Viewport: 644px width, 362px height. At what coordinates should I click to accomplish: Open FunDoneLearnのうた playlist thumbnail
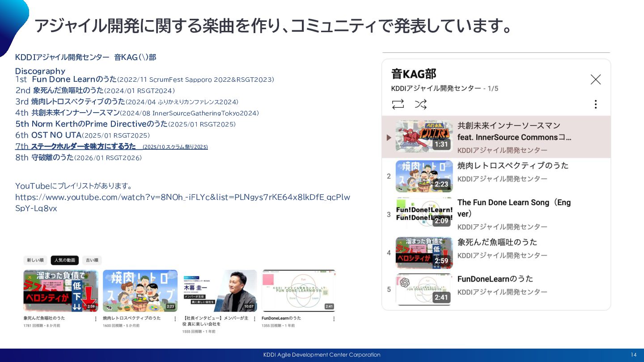[424, 290]
